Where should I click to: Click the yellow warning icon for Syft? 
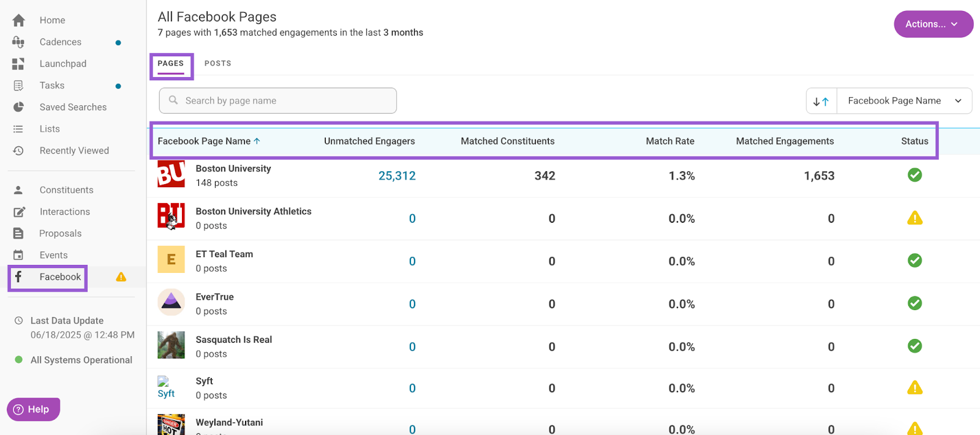pyautogui.click(x=915, y=387)
